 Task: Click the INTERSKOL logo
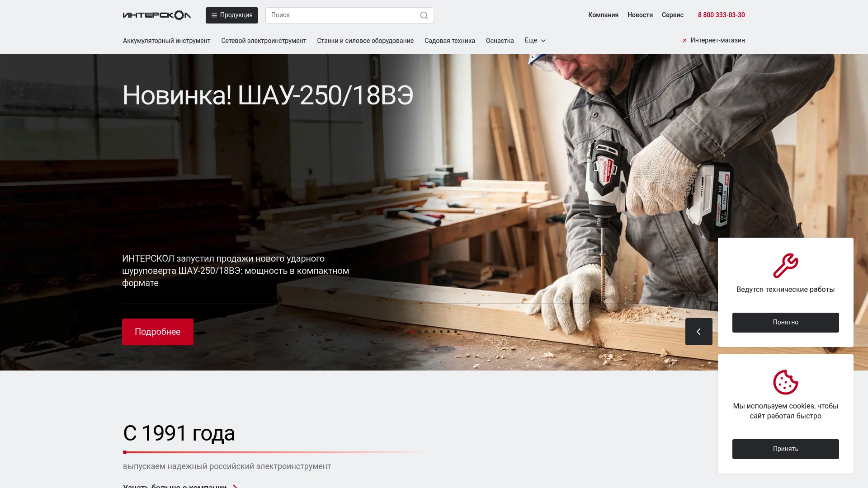[x=157, y=15]
